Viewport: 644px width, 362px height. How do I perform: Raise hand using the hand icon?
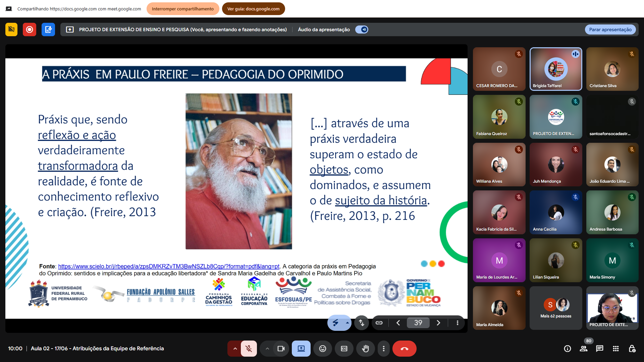click(365, 349)
